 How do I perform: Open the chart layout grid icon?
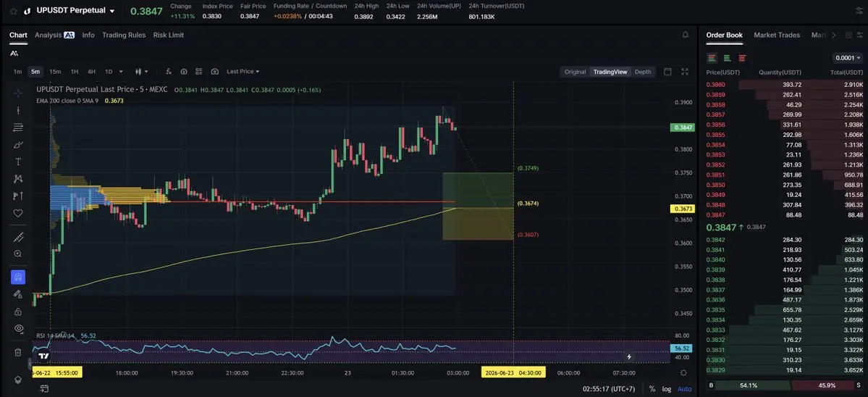point(199,72)
